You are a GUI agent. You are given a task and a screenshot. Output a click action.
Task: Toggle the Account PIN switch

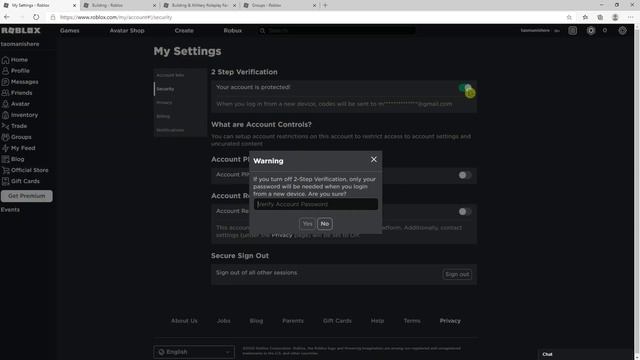click(464, 175)
